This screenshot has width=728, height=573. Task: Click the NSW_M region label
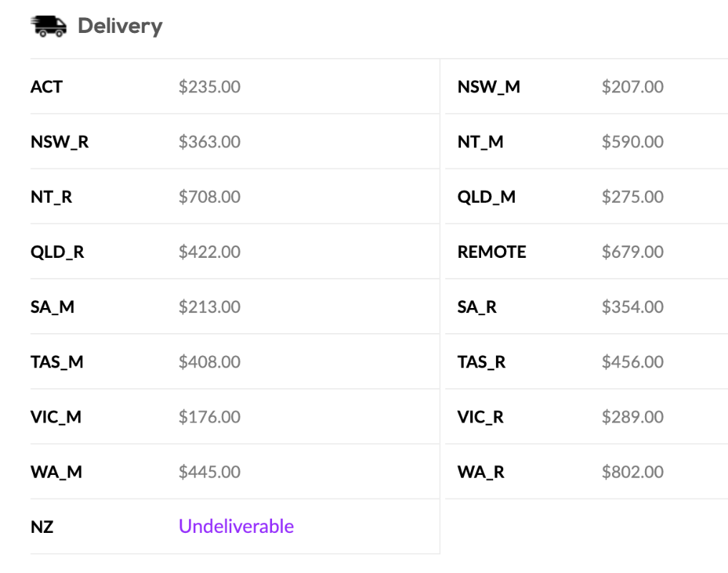(x=488, y=87)
